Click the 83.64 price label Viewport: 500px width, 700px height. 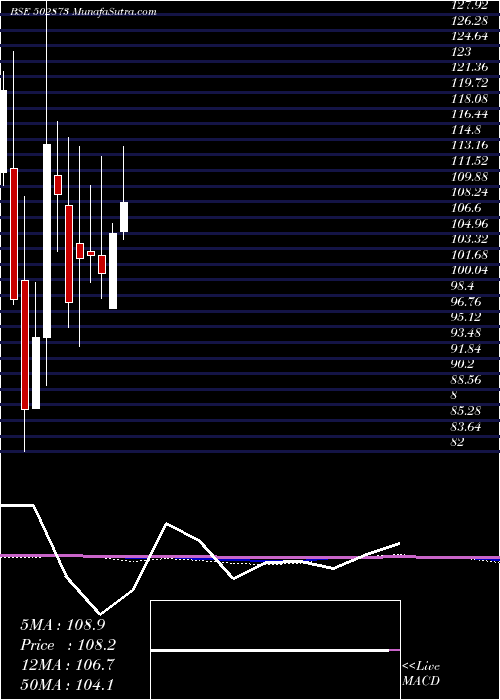click(x=467, y=426)
